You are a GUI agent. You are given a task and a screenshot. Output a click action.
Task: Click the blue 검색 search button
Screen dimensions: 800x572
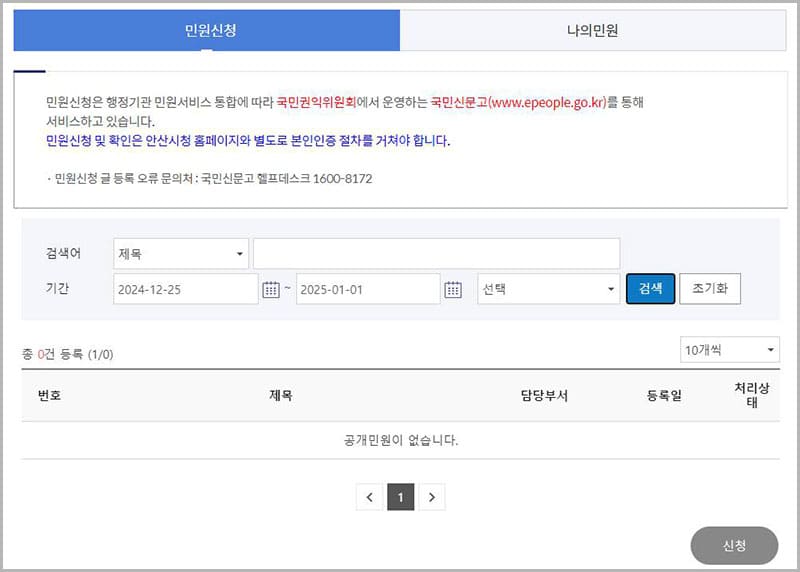point(650,289)
